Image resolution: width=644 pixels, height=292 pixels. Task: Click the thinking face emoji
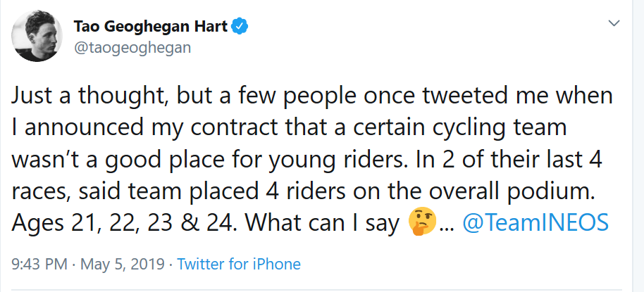click(x=421, y=223)
